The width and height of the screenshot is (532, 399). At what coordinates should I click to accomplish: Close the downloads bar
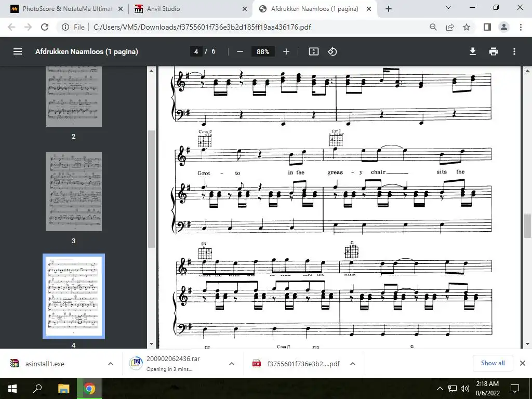pos(523,363)
